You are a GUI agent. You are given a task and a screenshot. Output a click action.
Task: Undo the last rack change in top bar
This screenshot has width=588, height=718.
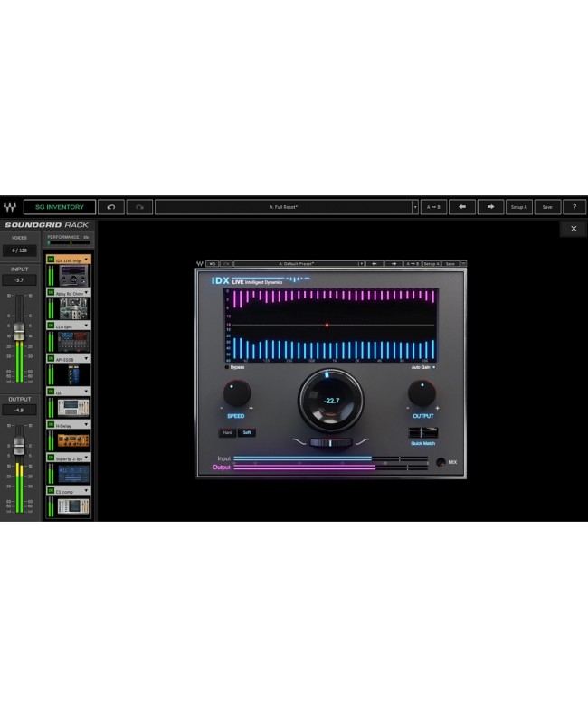[x=111, y=207]
